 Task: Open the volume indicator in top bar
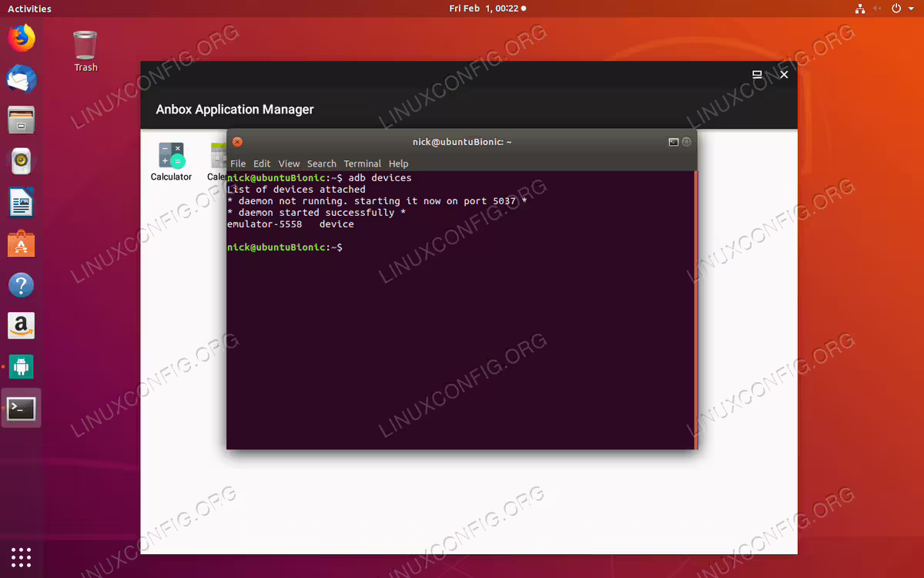[x=879, y=8]
